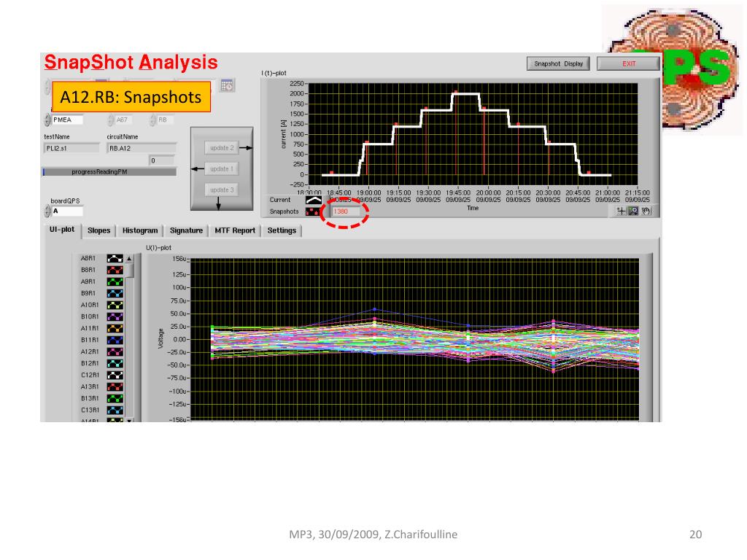Click the legend list scrollbar thumb
This screenshot has width=747, height=560.
[129, 271]
